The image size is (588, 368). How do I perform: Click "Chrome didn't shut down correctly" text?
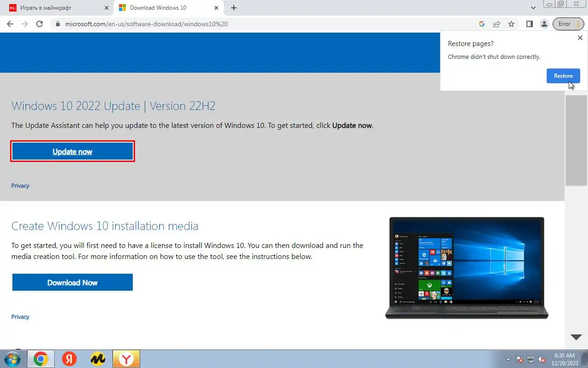point(494,57)
